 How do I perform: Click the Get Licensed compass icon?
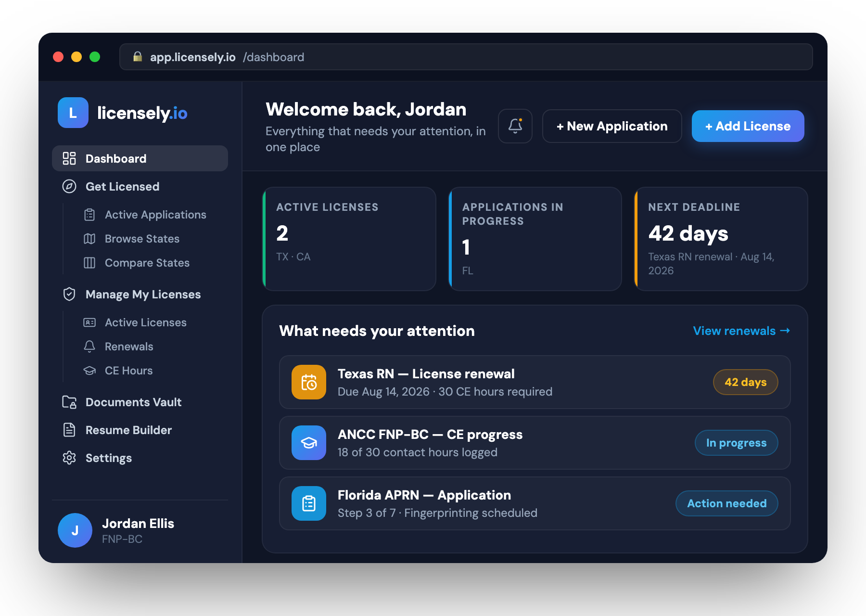point(69,186)
